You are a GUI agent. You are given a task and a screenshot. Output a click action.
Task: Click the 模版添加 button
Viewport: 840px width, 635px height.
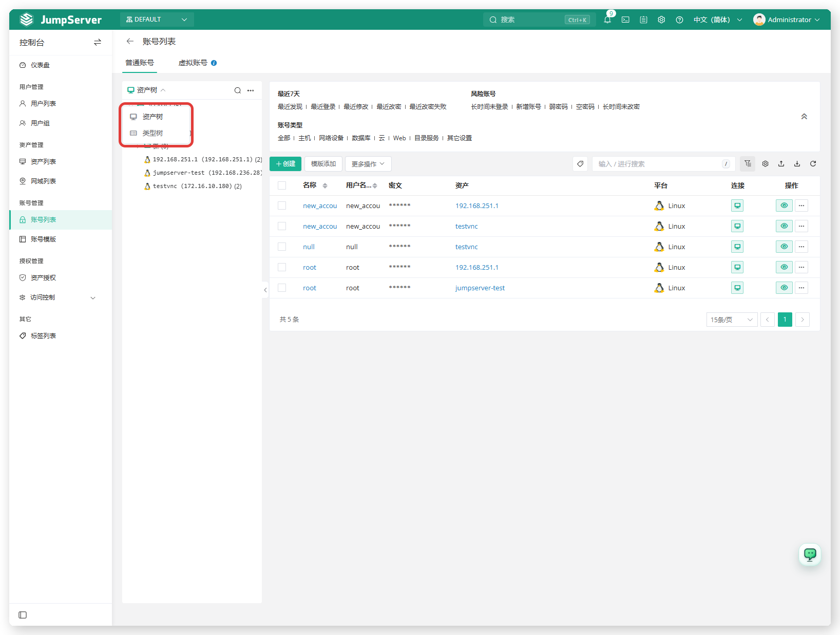point(323,164)
